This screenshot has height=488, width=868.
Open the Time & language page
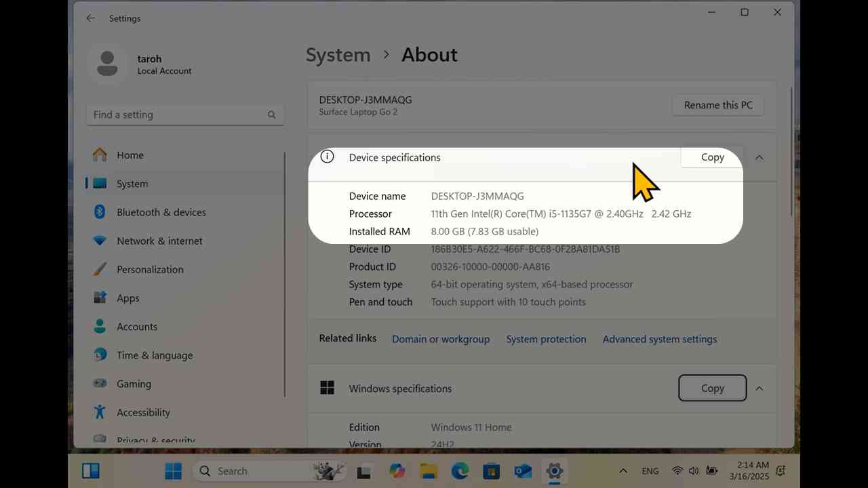184,354
